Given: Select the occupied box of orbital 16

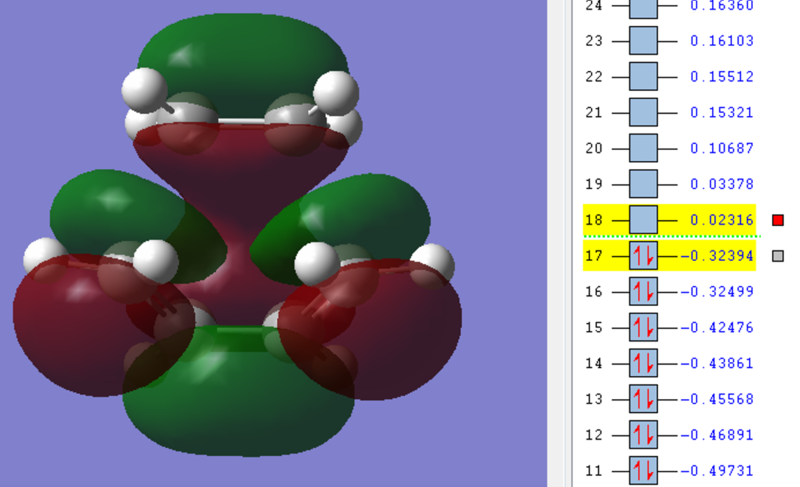Looking at the screenshot, I should coord(643,291).
